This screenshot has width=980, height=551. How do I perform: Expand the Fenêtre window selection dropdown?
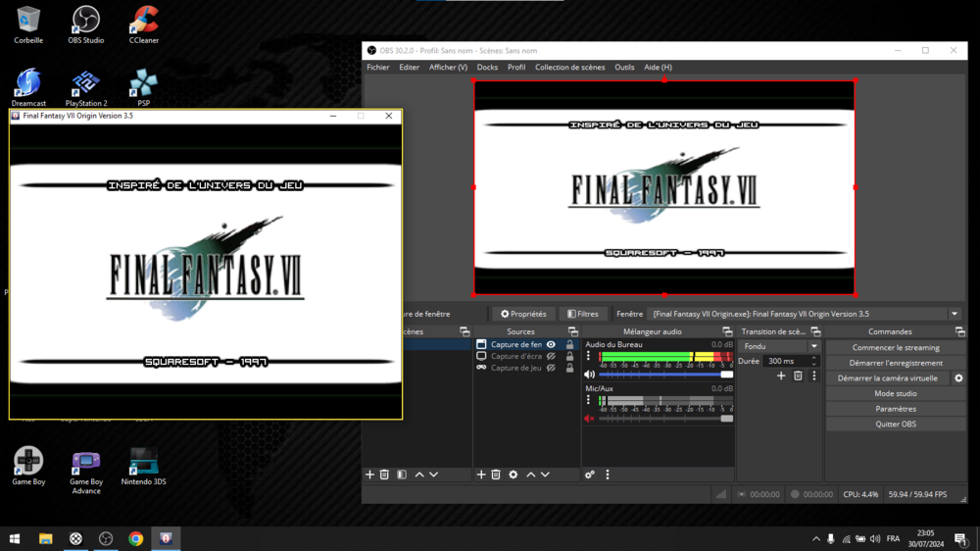955,315
